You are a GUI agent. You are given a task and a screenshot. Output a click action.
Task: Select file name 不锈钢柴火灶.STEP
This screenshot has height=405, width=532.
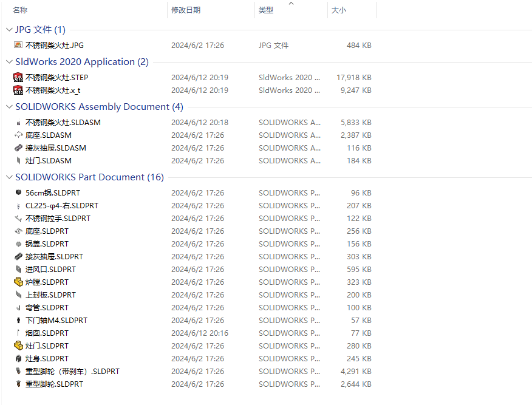(56, 77)
